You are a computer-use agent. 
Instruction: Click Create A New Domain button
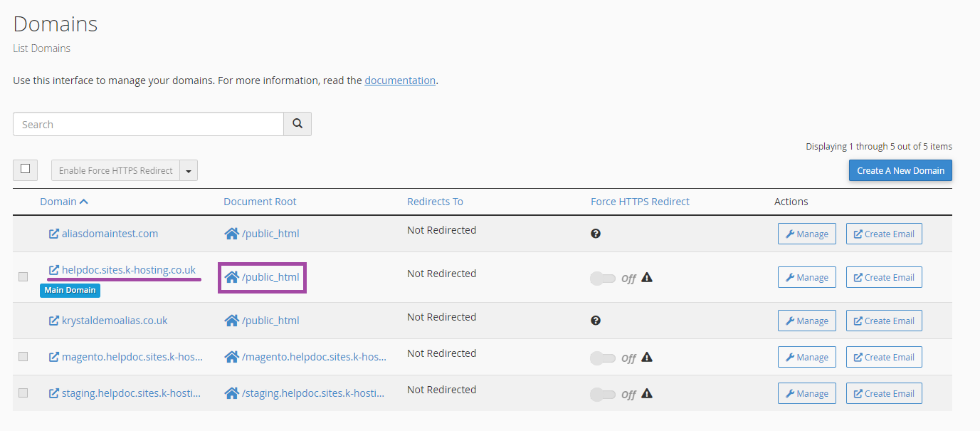tap(900, 170)
